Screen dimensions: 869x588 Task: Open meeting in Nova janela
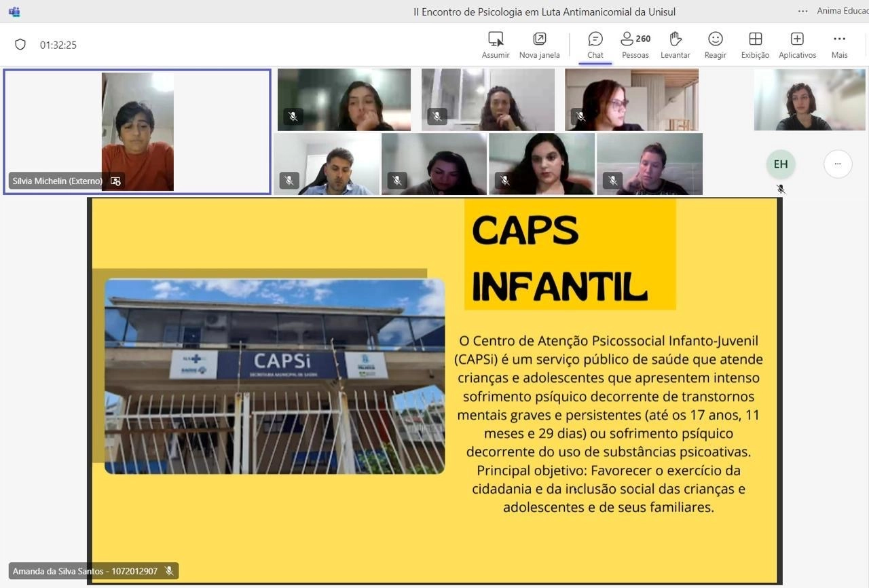click(539, 45)
